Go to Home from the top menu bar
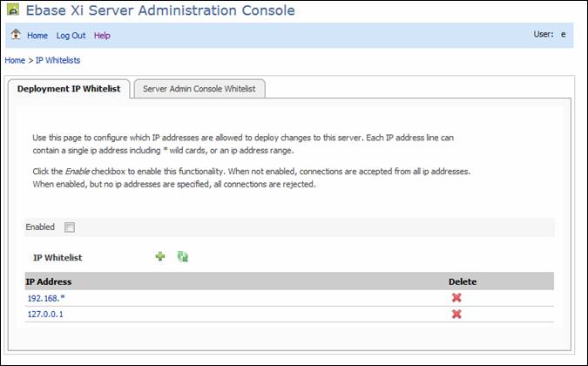Viewport: 588px width, 366px height. (x=37, y=36)
